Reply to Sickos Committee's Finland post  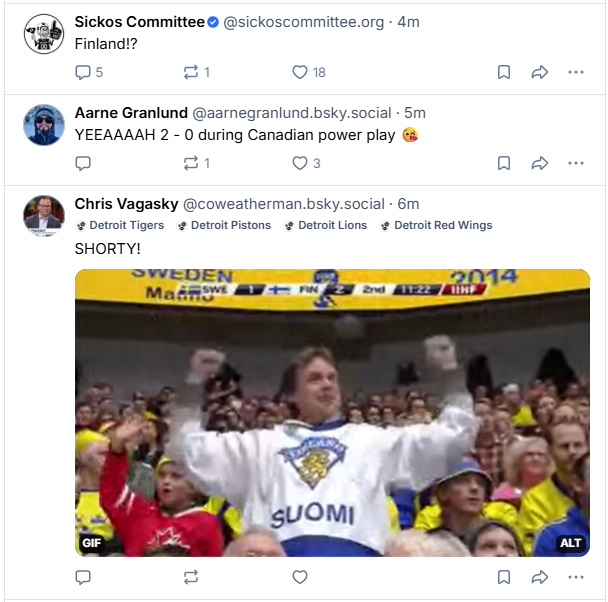[x=83, y=72]
